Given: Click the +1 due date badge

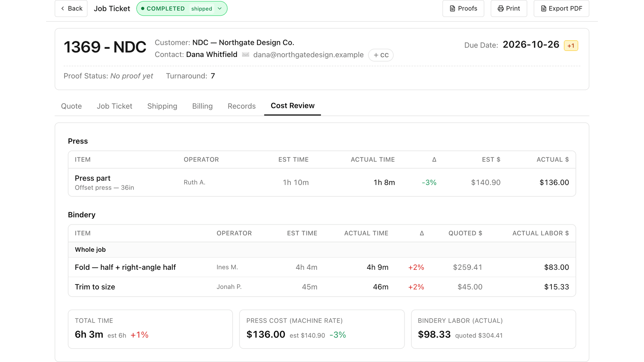Looking at the screenshot, I should point(571,46).
